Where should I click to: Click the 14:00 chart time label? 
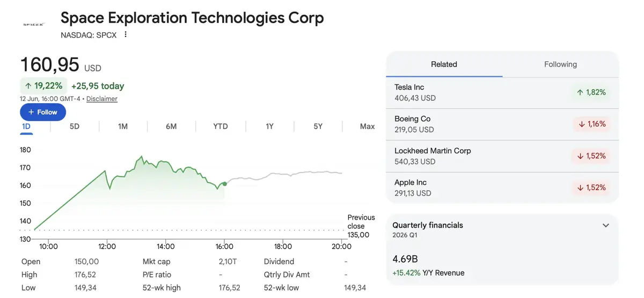click(165, 247)
